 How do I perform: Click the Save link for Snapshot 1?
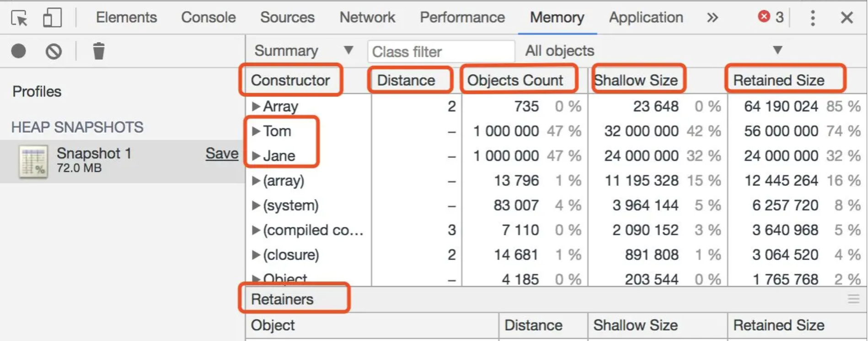(222, 153)
